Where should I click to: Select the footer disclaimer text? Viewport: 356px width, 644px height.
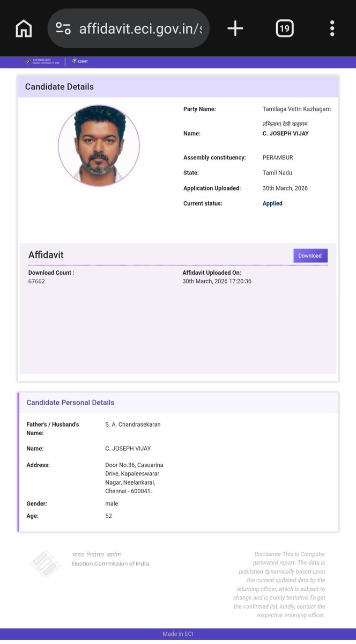click(279, 584)
